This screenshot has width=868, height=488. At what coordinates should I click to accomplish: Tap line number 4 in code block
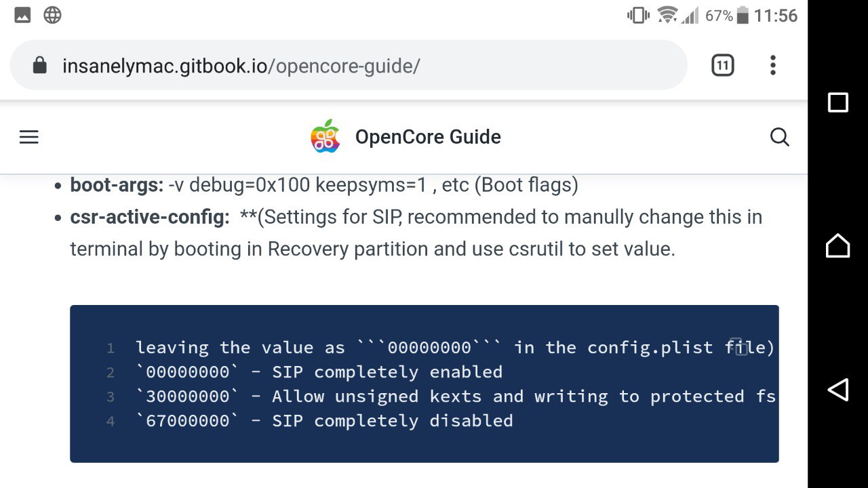pos(111,422)
